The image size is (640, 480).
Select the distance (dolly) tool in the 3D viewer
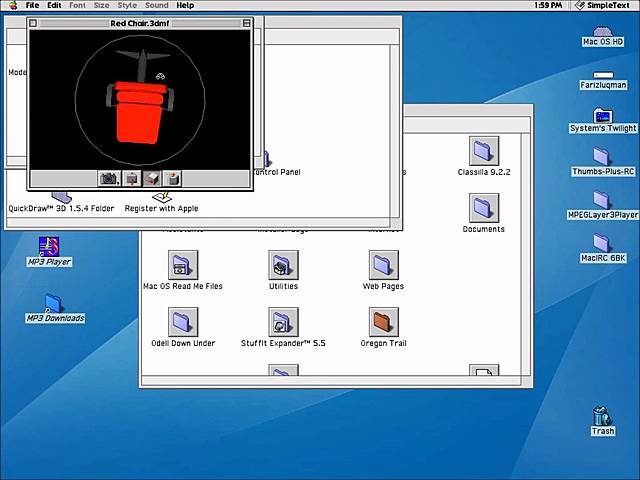131,179
